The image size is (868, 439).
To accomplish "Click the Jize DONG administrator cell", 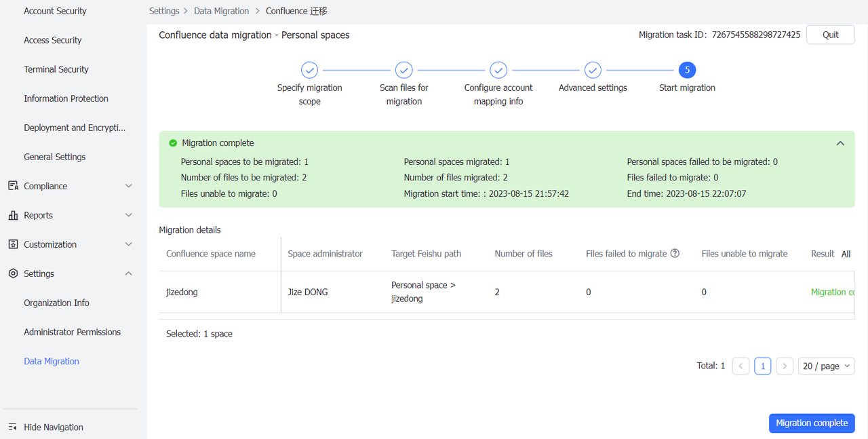I will [307, 292].
